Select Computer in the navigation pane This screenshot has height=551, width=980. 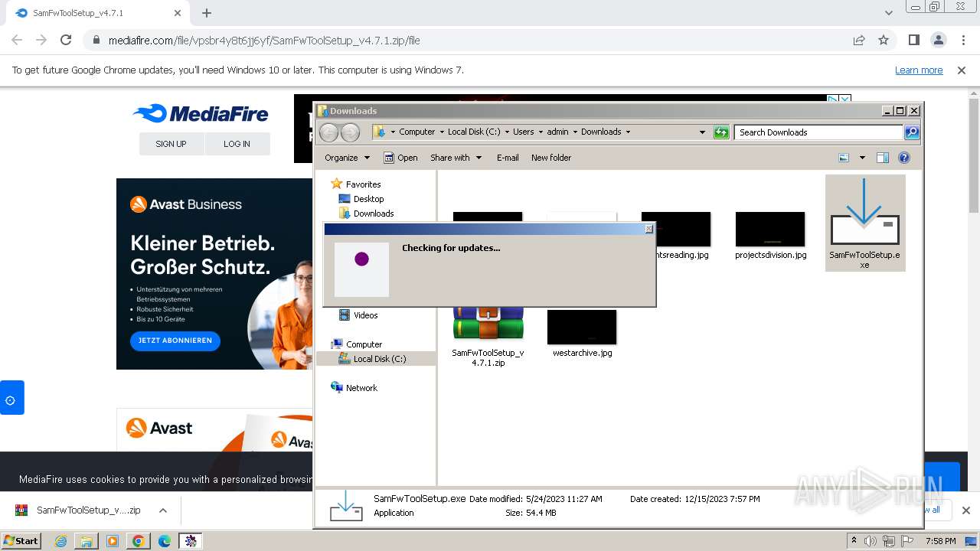point(364,344)
